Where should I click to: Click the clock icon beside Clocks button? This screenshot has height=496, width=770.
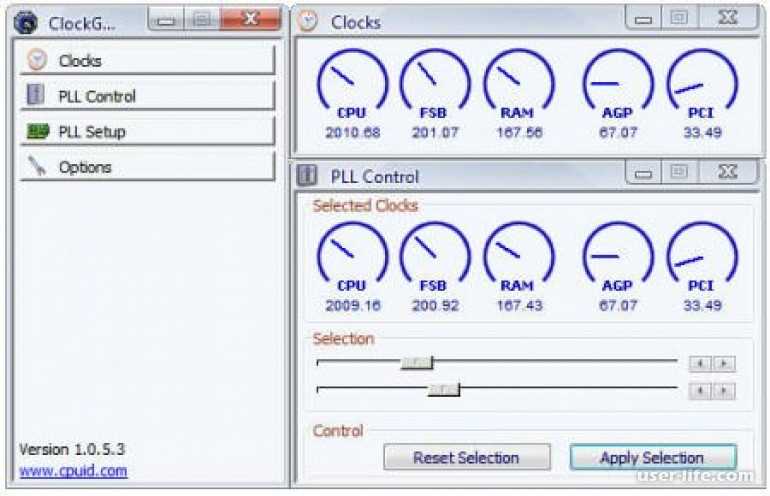coord(37,60)
